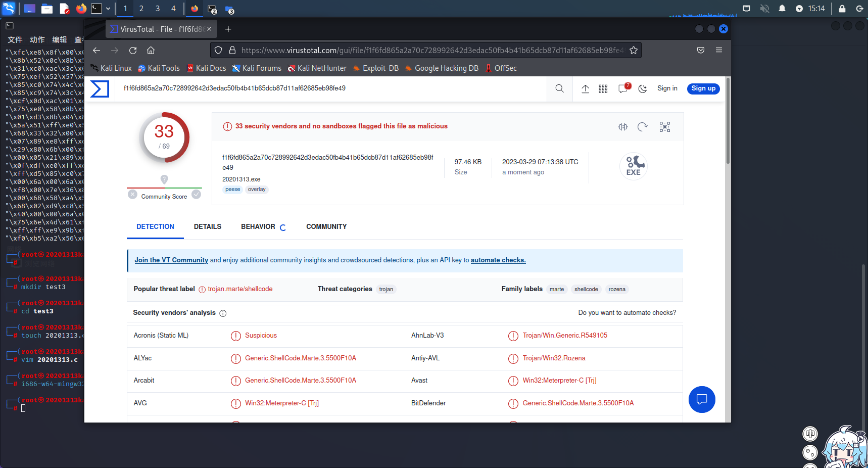Open the Kali Forums bookmark
This screenshot has width=868, height=468.
[257, 68]
